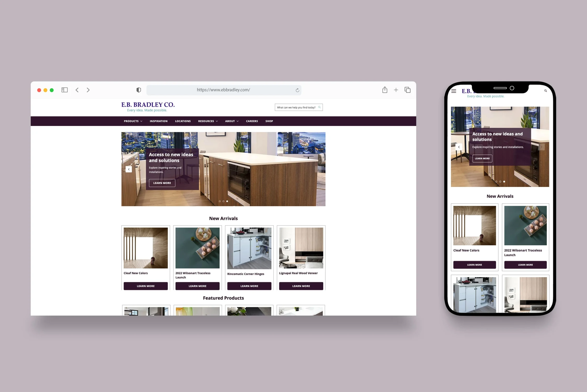This screenshot has width=587, height=392.
Task: Select the second carousel dot indicator
Action: click(223, 201)
